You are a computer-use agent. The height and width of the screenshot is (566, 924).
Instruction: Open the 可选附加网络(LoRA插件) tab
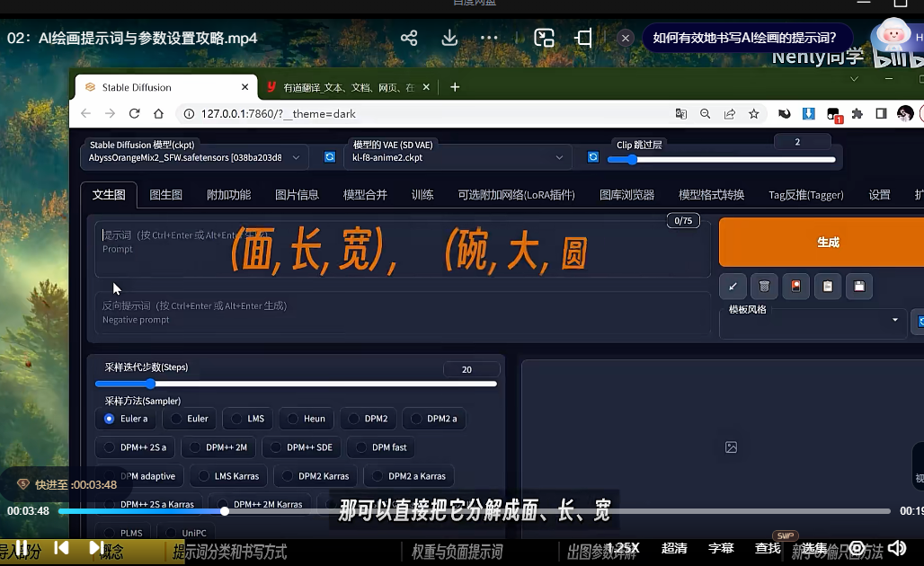(516, 195)
